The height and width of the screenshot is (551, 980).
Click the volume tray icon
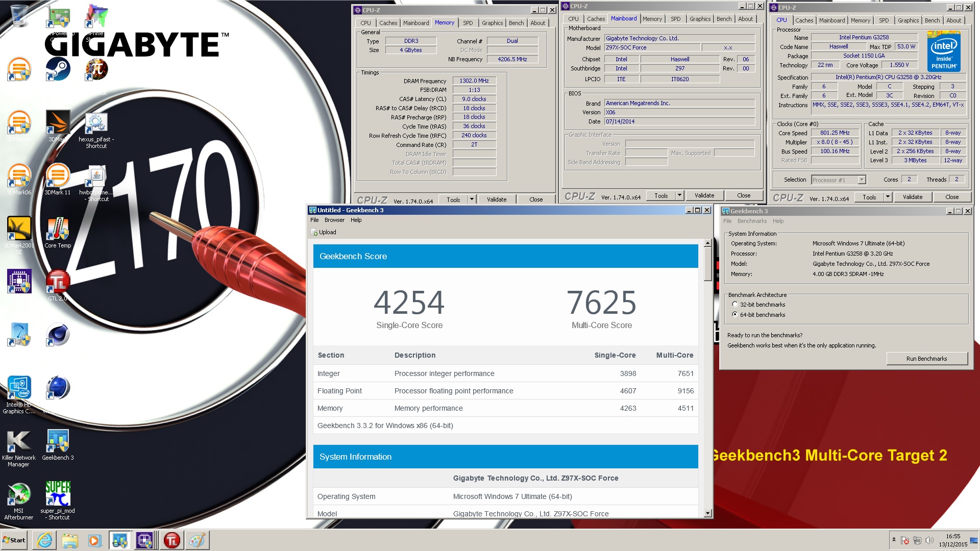(929, 540)
